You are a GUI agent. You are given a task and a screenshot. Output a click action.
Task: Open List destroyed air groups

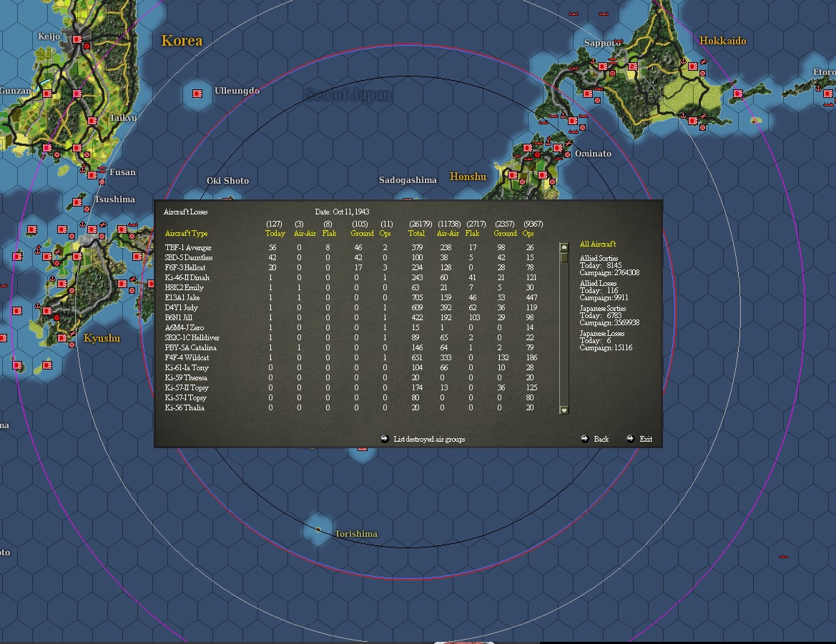[429, 439]
